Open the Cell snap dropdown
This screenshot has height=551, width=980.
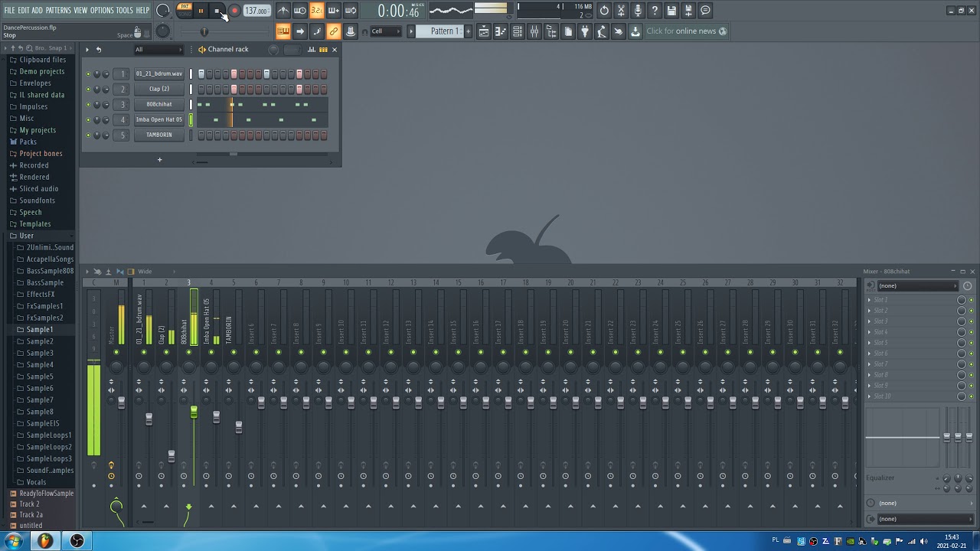tap(386, 31)
